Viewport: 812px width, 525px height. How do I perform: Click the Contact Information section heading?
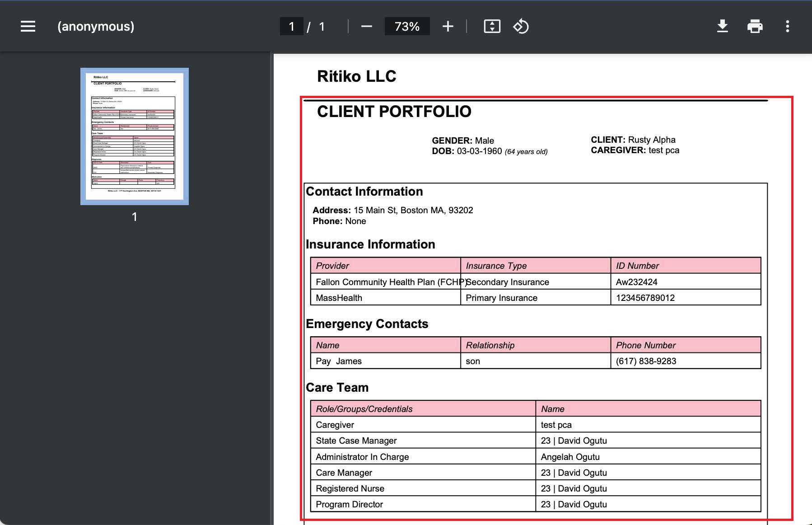pyautogui.click(x=364, y=192)
